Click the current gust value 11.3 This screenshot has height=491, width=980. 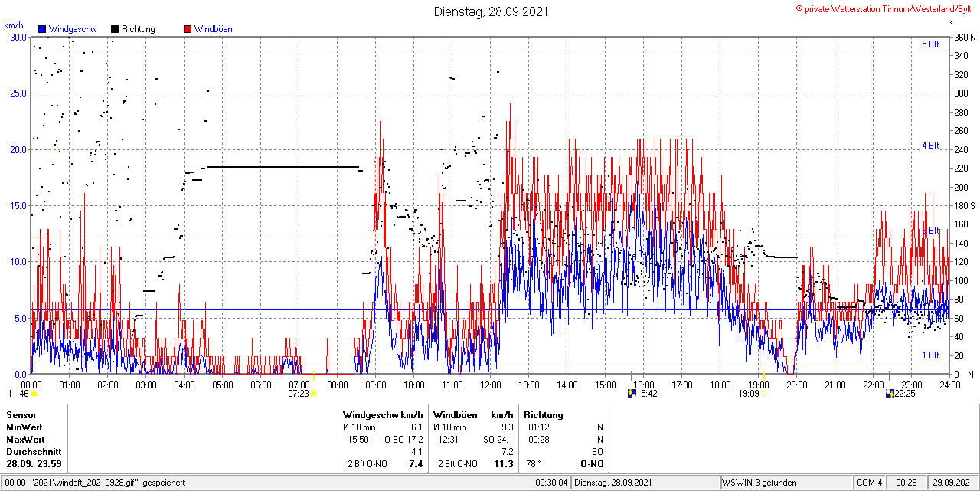click(504, 464)
